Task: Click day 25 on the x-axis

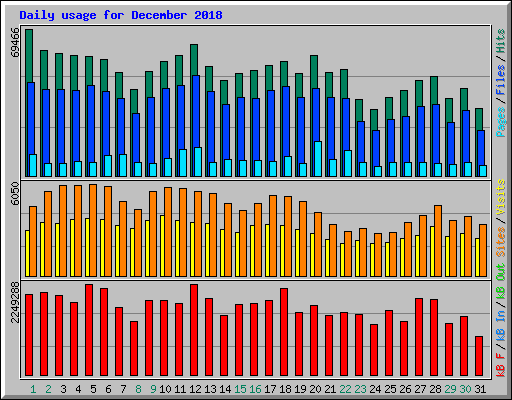Action: pyautogui.click(x=390, y=389)
